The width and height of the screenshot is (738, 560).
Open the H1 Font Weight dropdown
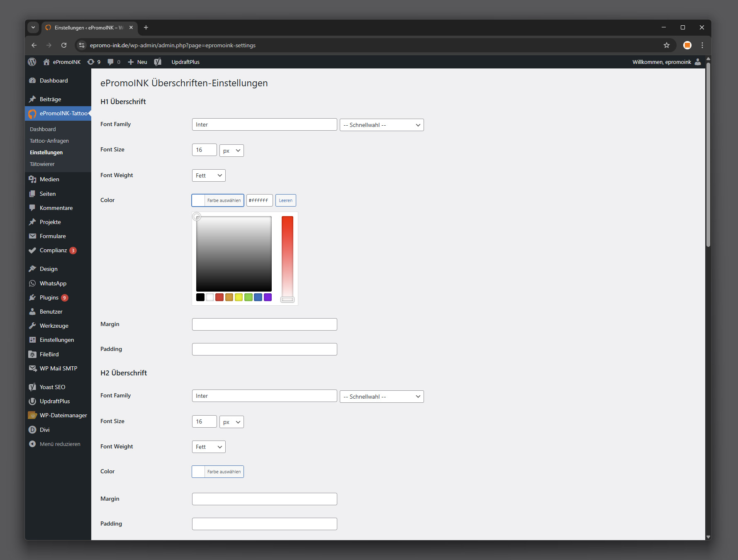209,175
